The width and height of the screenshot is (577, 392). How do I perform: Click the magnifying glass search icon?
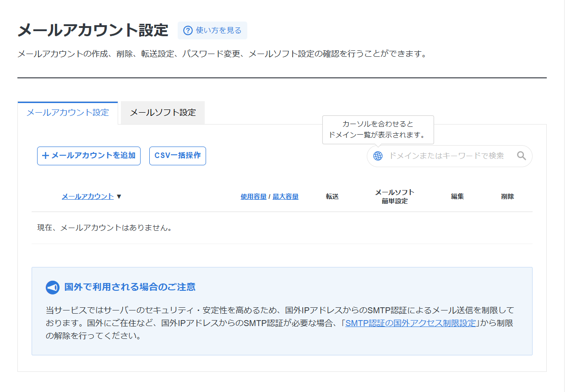[x=521, y=156]
